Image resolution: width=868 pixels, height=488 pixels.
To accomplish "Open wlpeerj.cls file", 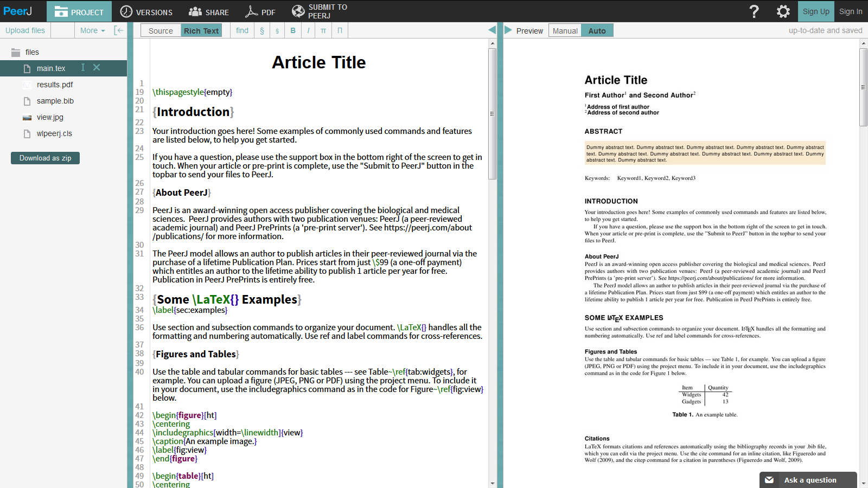I will click(54, 133).
